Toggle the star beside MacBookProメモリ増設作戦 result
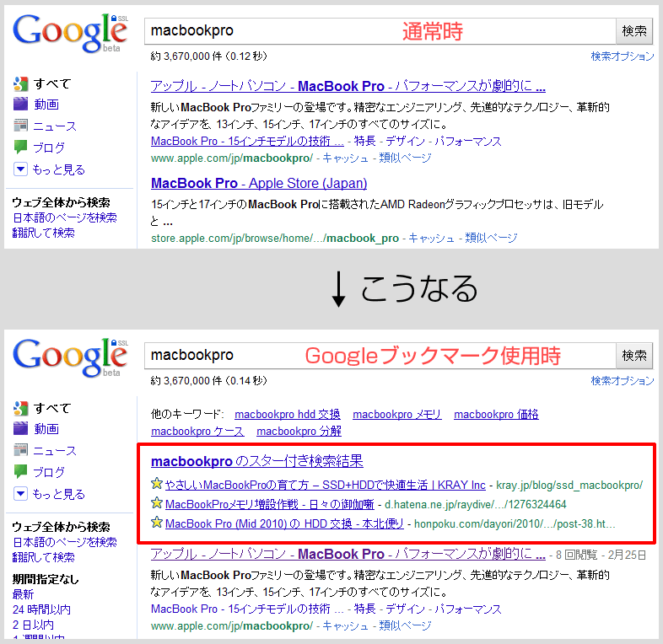Viewport: 663px width, 644px height. [x=157, y=504]
